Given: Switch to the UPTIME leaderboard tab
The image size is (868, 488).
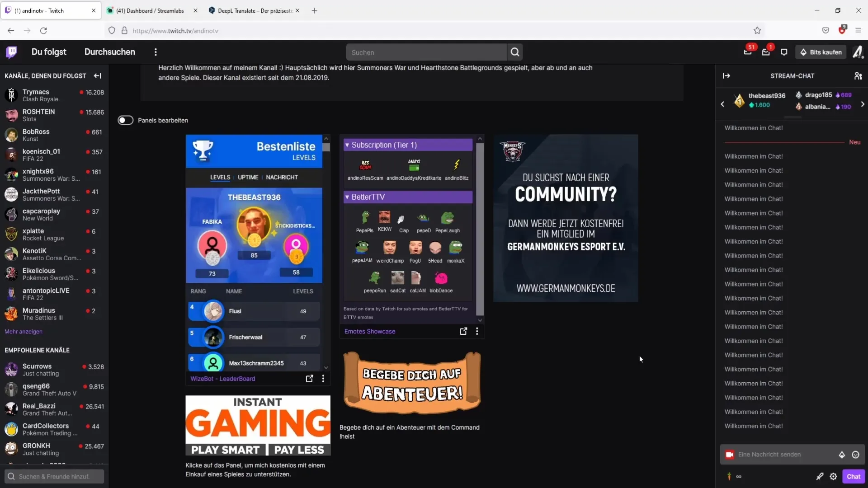Looking at the screenshot, I should [x=248, y=177].
